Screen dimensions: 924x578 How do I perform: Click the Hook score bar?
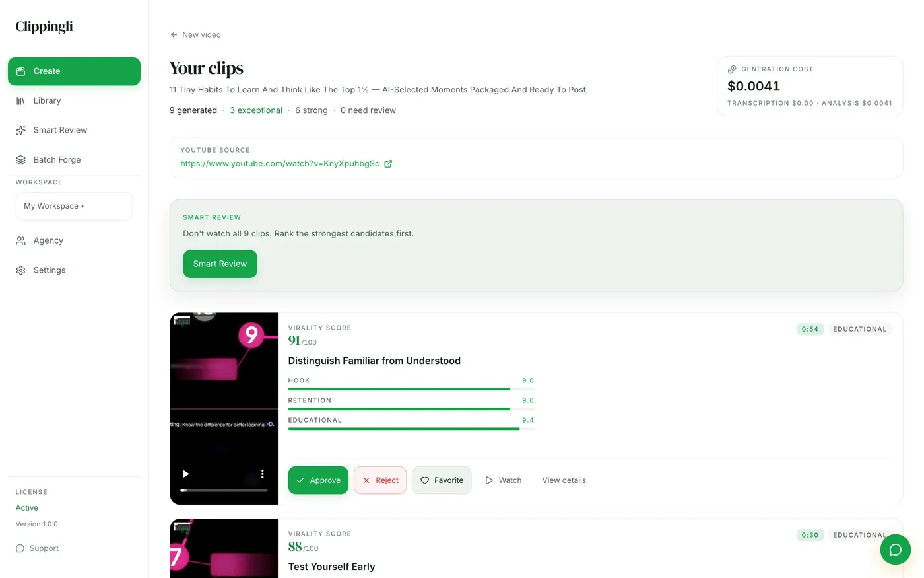(411, 389)
